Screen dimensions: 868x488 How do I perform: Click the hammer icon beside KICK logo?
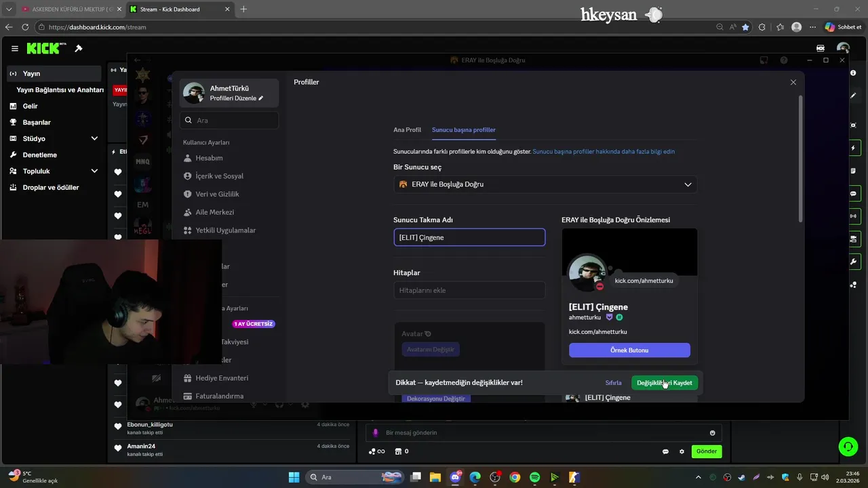(79, 49)
